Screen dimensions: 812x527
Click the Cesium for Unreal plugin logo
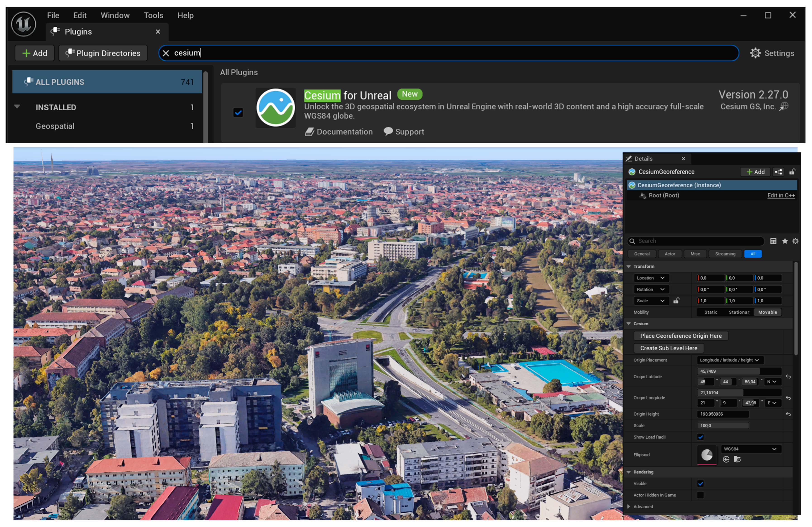(275, 108)
